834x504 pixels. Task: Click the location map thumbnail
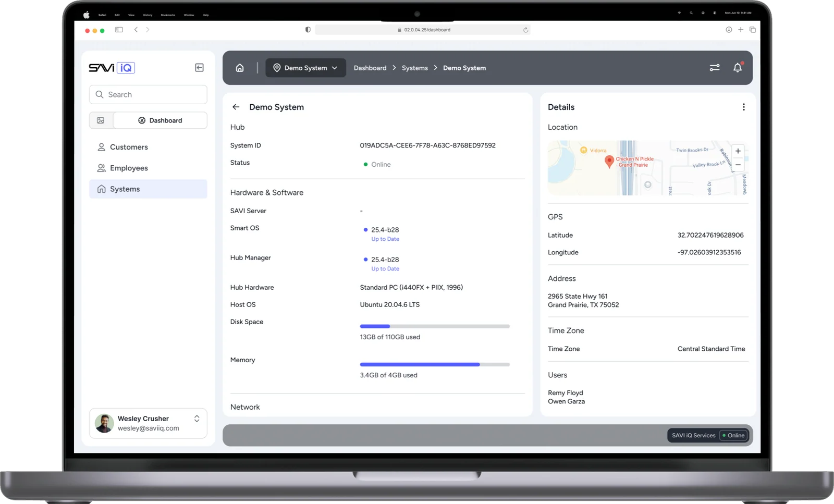(648, 168)
